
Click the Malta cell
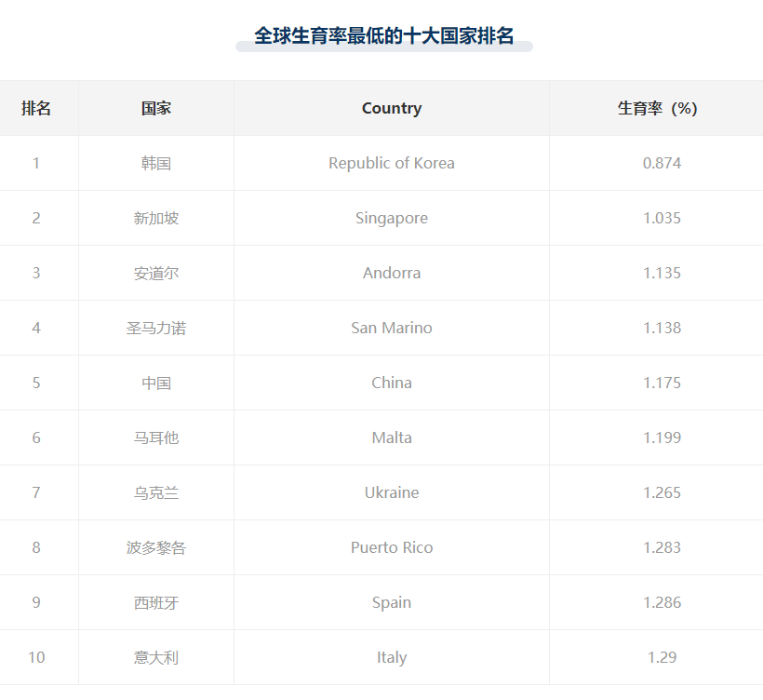[392, 438]
